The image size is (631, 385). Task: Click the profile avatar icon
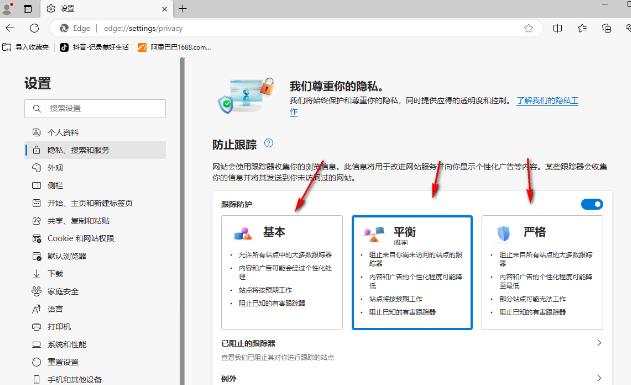point(7,8)
